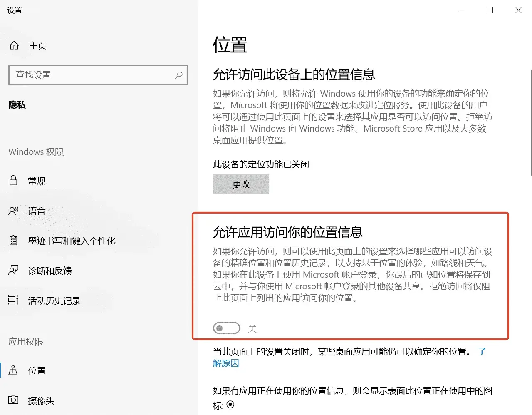Viewport: 532px width, 415px height.
Task: Click the home icon beside 主页
Action: pos(14,45)
